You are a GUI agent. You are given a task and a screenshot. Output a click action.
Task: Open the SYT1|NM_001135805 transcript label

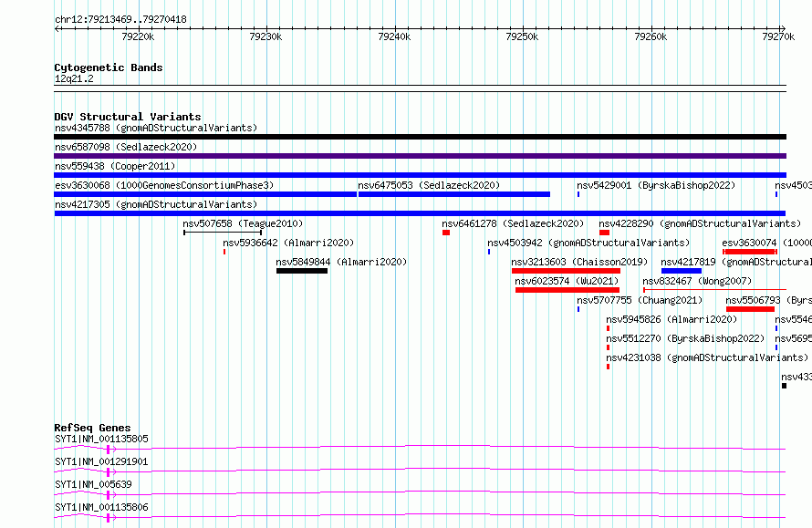coord(101,439)
